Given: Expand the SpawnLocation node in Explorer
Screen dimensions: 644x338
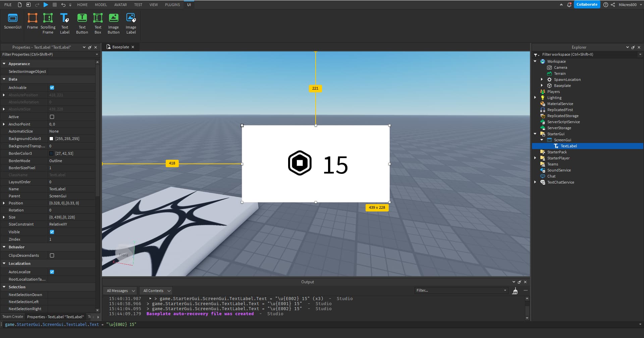Looking at the screenshot, I should pyautogui.click(x=542, y=79).
